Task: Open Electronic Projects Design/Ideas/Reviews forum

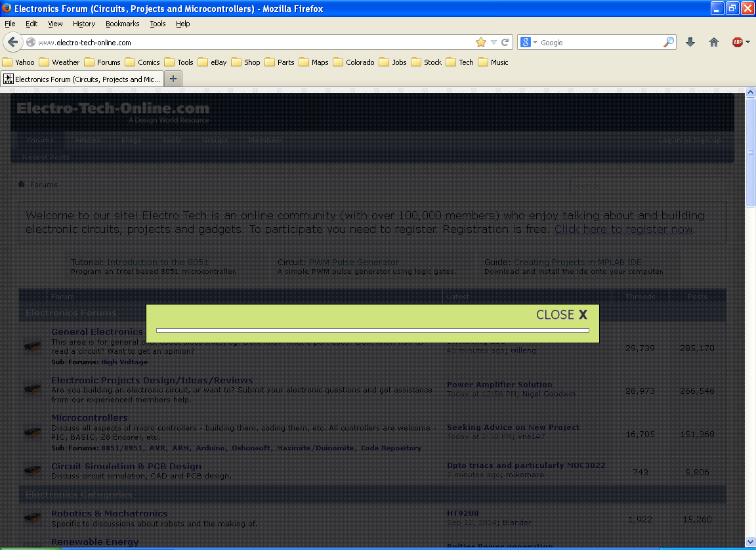Action: pyautogui.click(x=152, y=380)
